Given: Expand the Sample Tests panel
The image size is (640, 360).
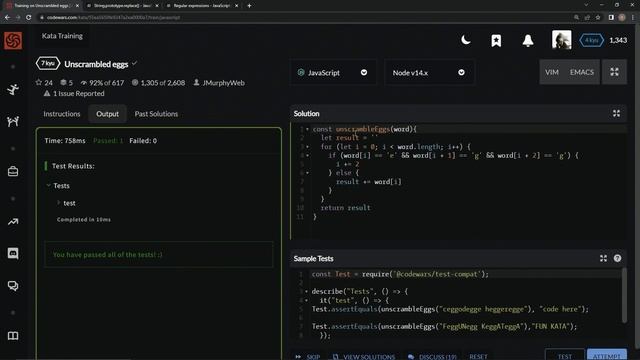Looking at the screenshot, I should coord(603,258).
